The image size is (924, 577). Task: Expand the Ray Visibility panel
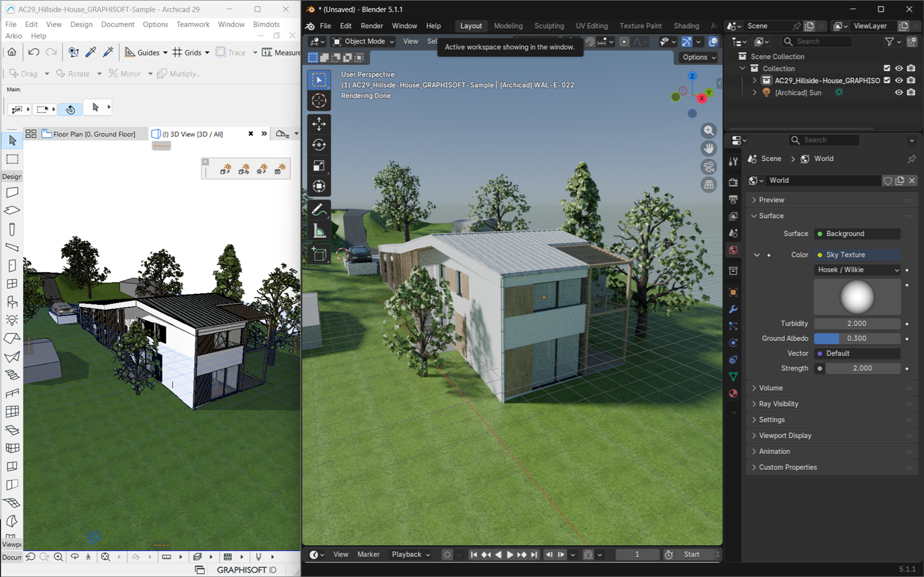click(x=832, y=404)
